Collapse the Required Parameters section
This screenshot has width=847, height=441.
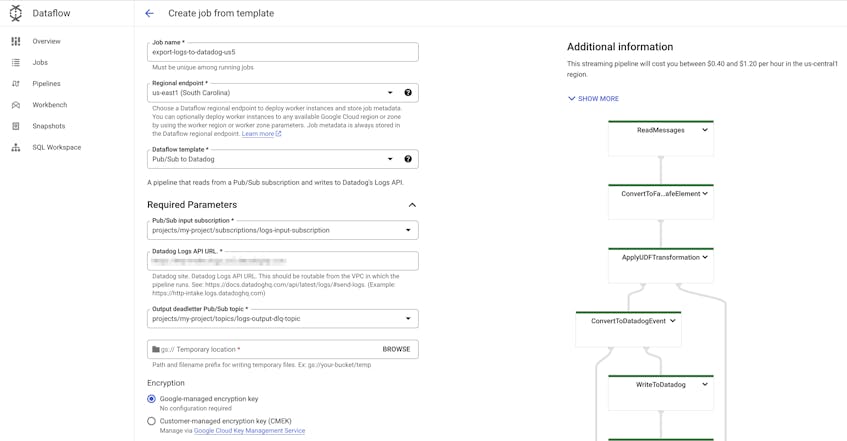(x=412, y=205)
